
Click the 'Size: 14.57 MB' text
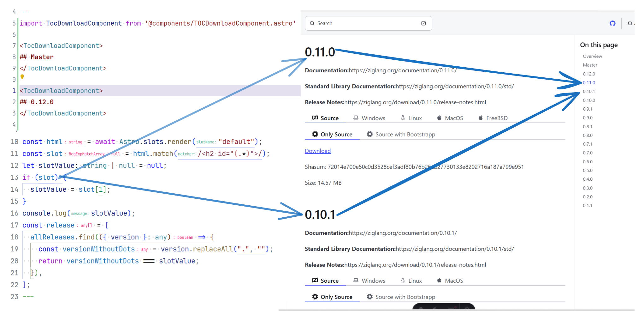pos(323,183)
